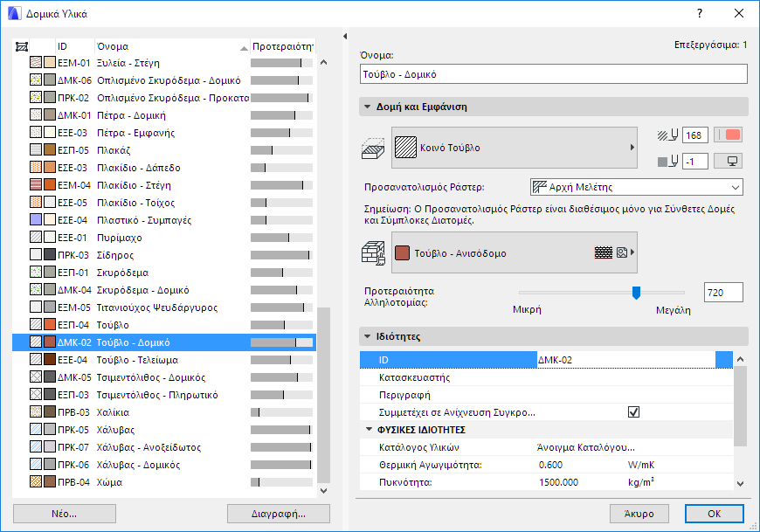Select Τσιμεντόλιθος - Δομικός material row

(164, 377)
